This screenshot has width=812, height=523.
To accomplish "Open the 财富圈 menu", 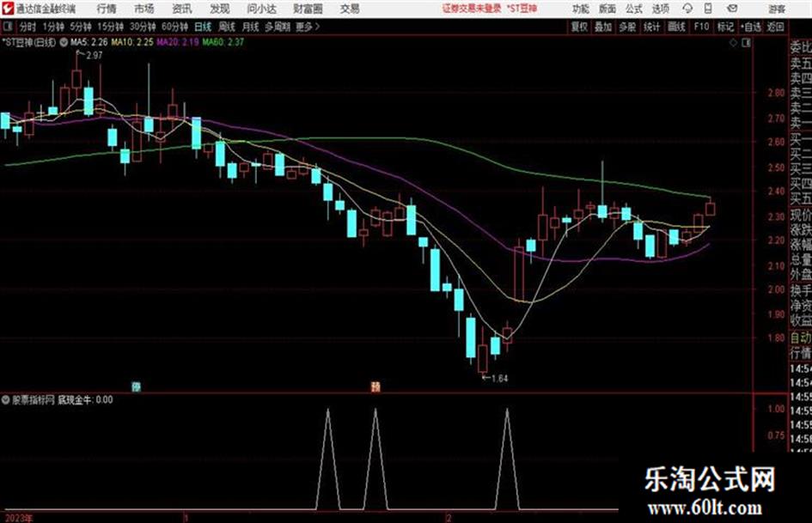I will pyautogui.click(x=308, y=9).
